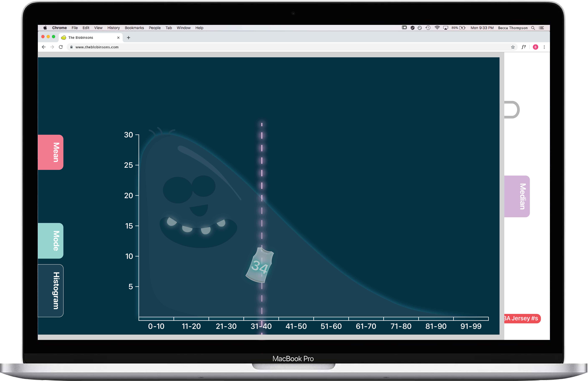Click the 25 y-axis value
The width and height of the screenshot is (588, 381).
coord(128,165)
